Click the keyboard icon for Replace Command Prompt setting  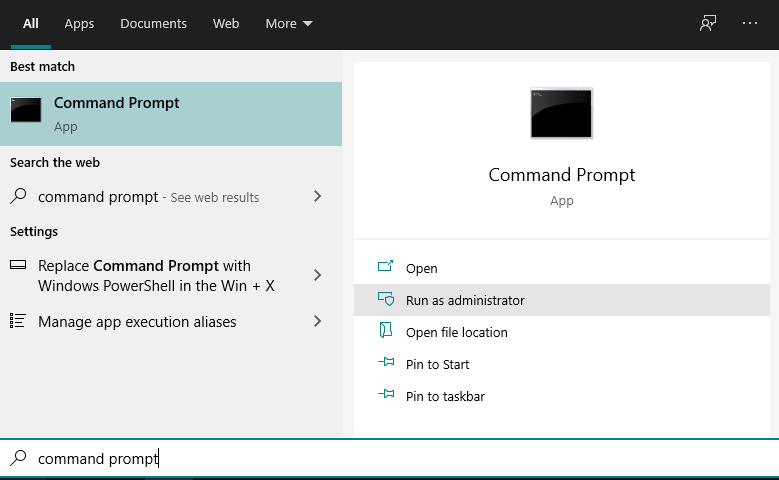click(x=18, y=265)
